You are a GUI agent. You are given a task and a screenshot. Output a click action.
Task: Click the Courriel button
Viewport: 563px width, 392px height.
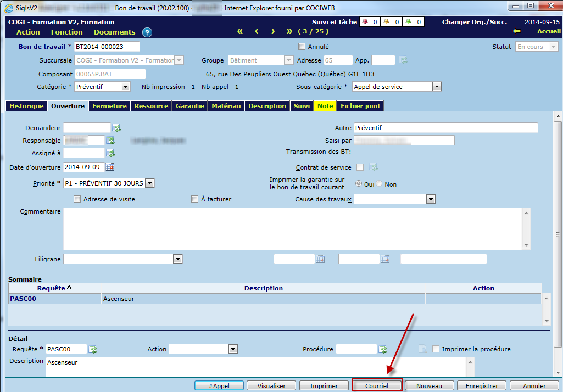point(377,386)
